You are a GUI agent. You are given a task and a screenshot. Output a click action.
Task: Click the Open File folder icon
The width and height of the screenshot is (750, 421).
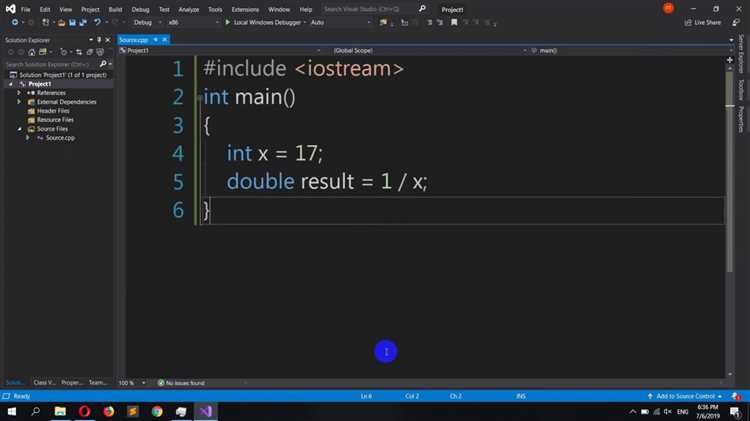[61, 22]
